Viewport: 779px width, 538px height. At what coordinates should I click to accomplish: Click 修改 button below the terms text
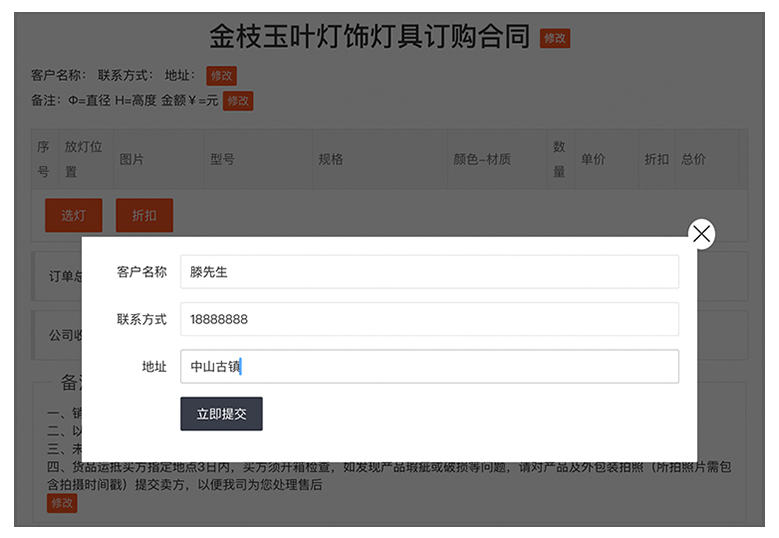coord(62,503)
